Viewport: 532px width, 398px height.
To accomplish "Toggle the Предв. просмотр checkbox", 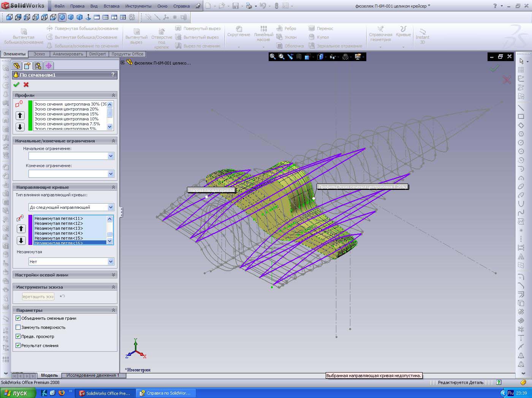I will (x=18, y=336).
